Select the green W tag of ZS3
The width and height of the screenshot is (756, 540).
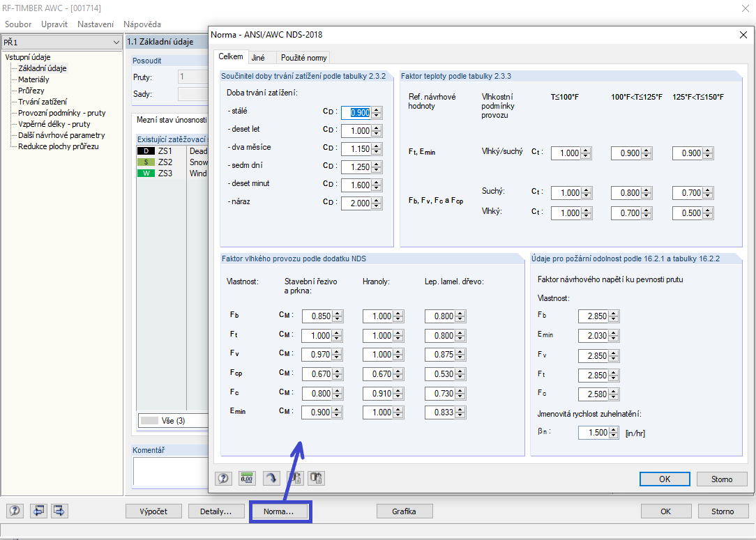click(x=146, y=173)
